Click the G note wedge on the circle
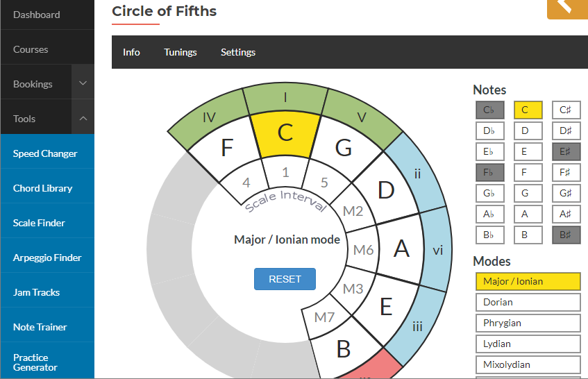The height and width of the screenshot is (379, 588). pyautogui.click(x=342, y=147)
